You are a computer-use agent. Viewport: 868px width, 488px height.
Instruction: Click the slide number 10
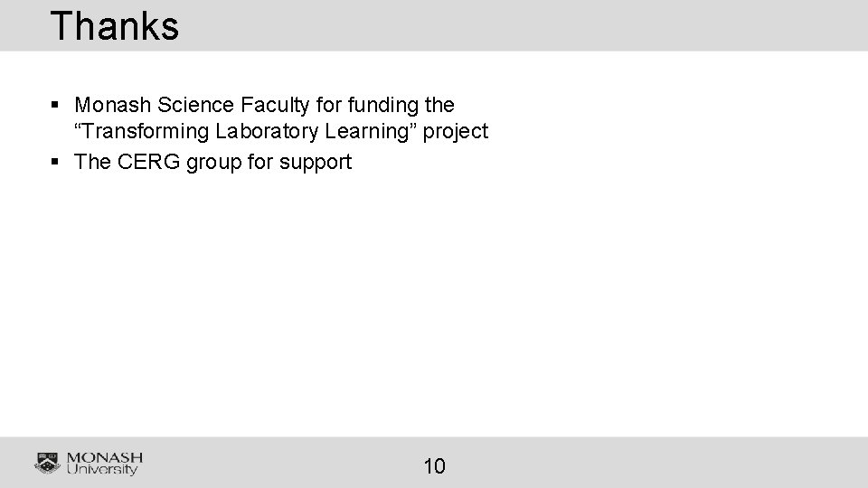coord(435,466)
